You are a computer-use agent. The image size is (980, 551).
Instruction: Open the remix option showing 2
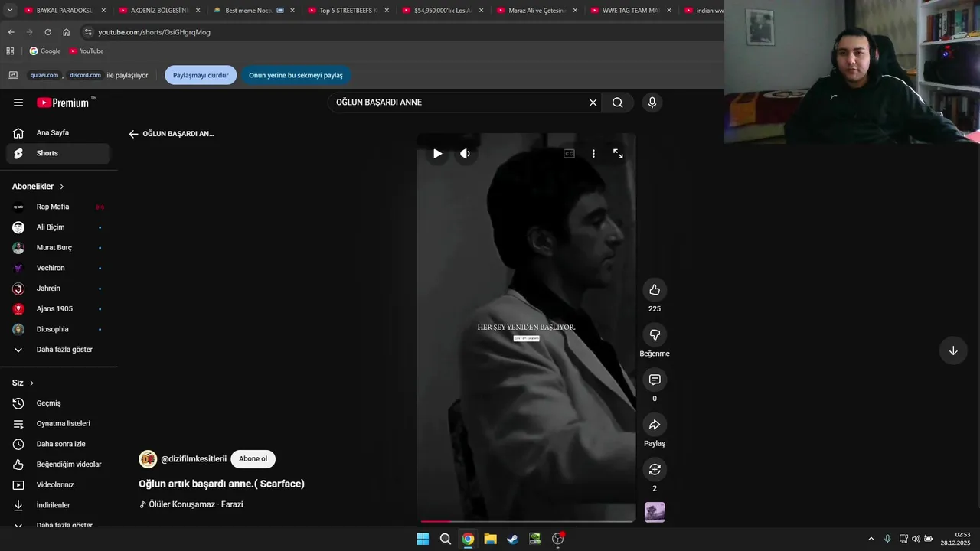click(655, 469)
